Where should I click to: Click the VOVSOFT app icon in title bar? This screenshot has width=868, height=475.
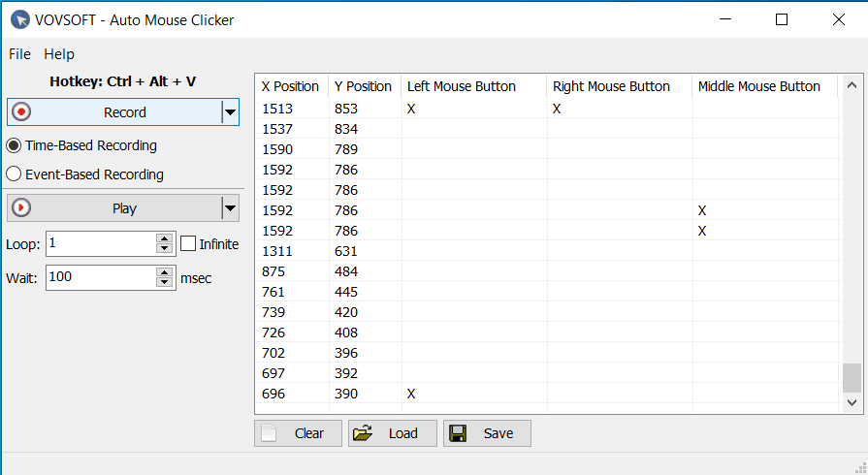click(19, 19)
